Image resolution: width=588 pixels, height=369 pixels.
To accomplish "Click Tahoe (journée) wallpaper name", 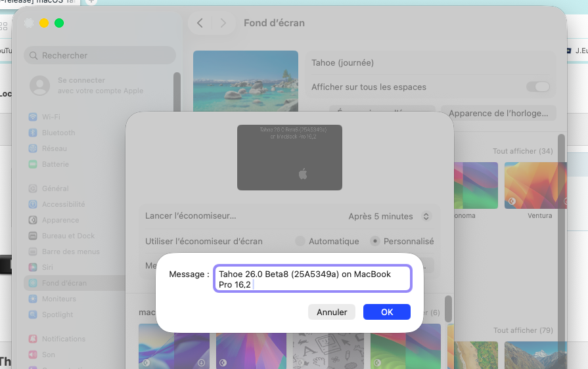I will [x=342, y=62].
